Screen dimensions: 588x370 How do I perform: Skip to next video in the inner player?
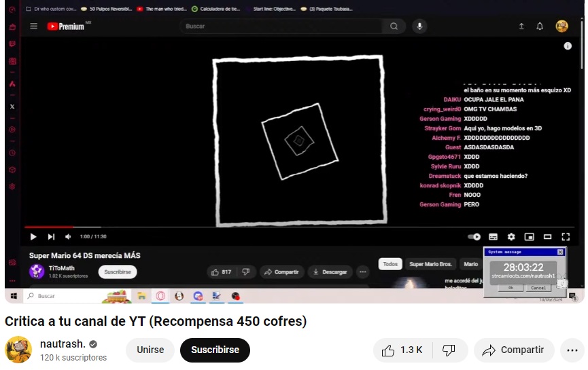click(x=51, y=237)
